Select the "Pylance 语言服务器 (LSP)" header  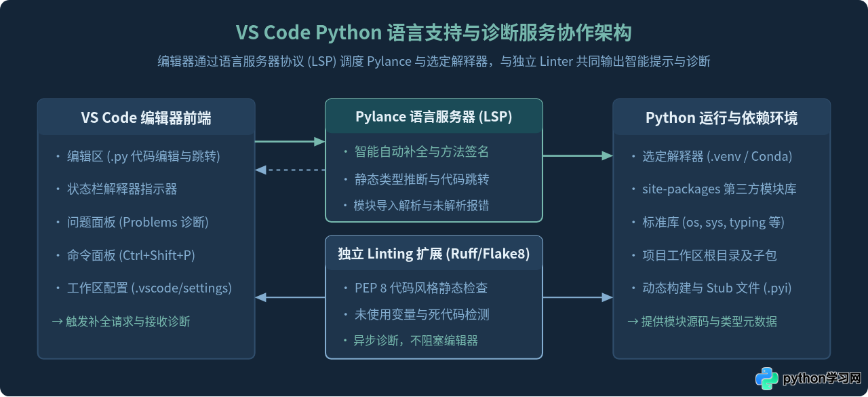click(434, 117)
